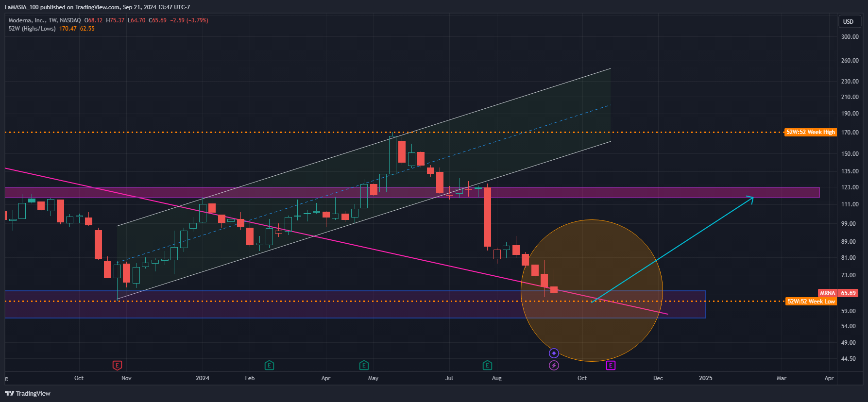868x402 pixels.
Task: Click the 111.00 price axis label
Action: [850, 204]
